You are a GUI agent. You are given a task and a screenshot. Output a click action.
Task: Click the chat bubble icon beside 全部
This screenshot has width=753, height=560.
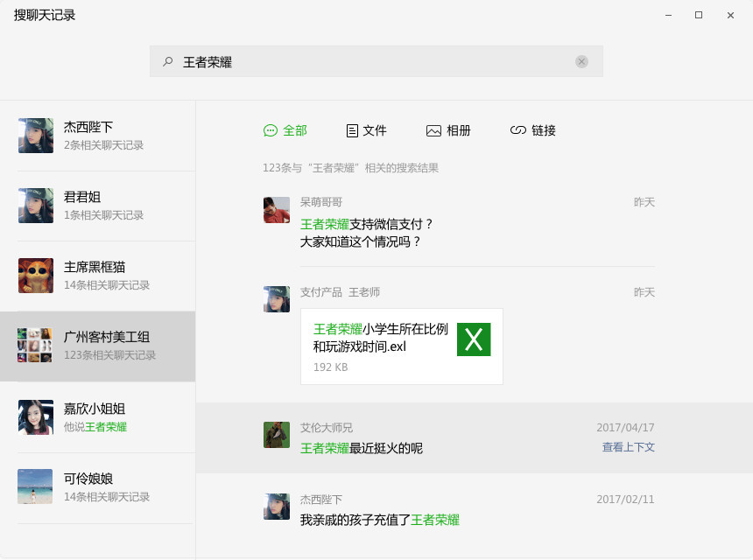271,130
